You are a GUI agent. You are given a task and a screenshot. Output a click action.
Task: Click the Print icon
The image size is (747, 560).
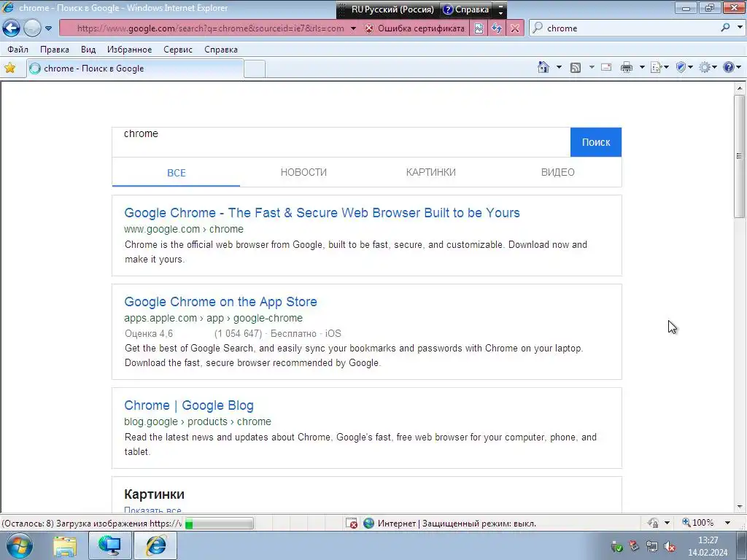coord(627,67)
